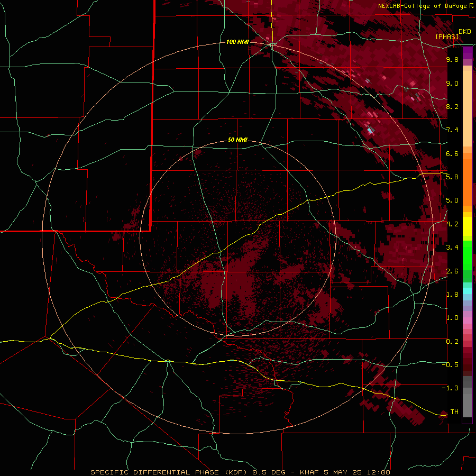The image size is (476, 476).
Task: Click the 6.6 value on color scale
Action: coord(452,153)
